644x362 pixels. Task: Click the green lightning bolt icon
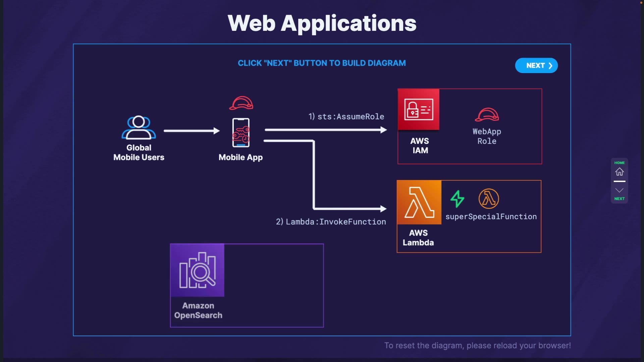click(457, 199)
